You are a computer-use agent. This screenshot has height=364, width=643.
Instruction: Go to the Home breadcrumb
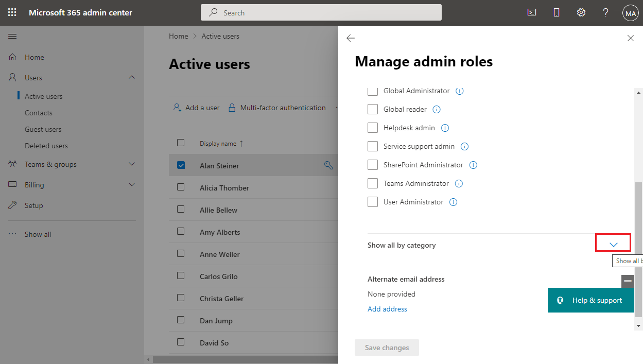point(178,36)
